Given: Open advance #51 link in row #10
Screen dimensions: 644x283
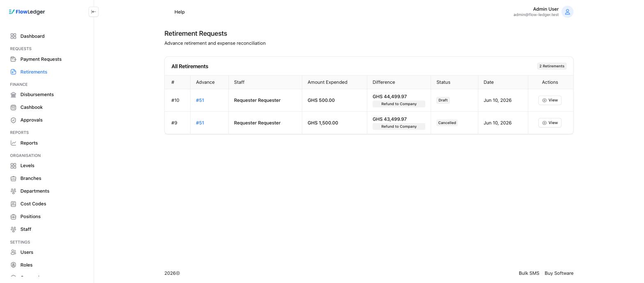Looking at the screenshot, I should pos(200,100).
